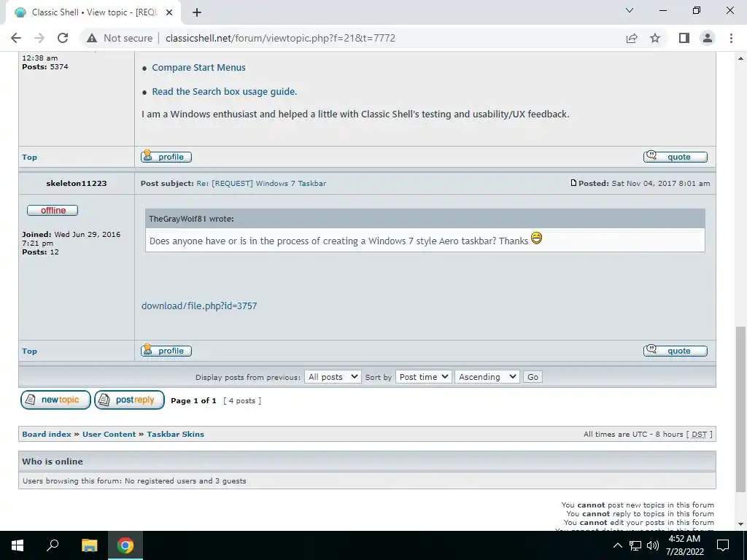Open the User Content breadcrumb
Image resolution: width=747 pixels, height=560 pixels.
[109, 435]
